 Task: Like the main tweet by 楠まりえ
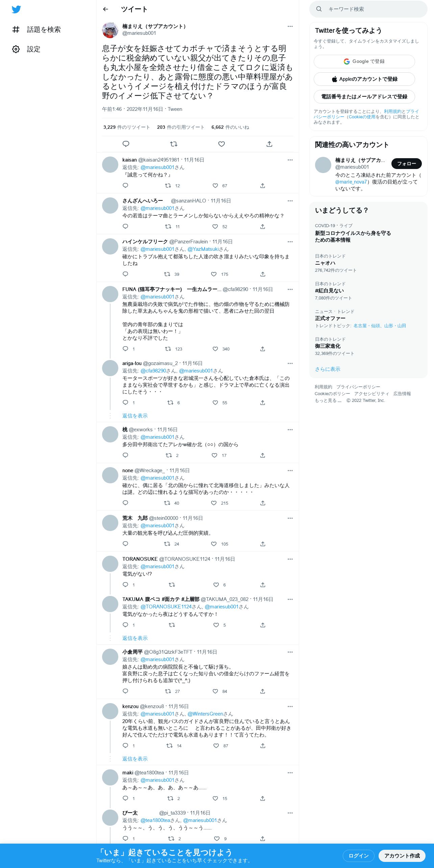(x=221, y=144)
